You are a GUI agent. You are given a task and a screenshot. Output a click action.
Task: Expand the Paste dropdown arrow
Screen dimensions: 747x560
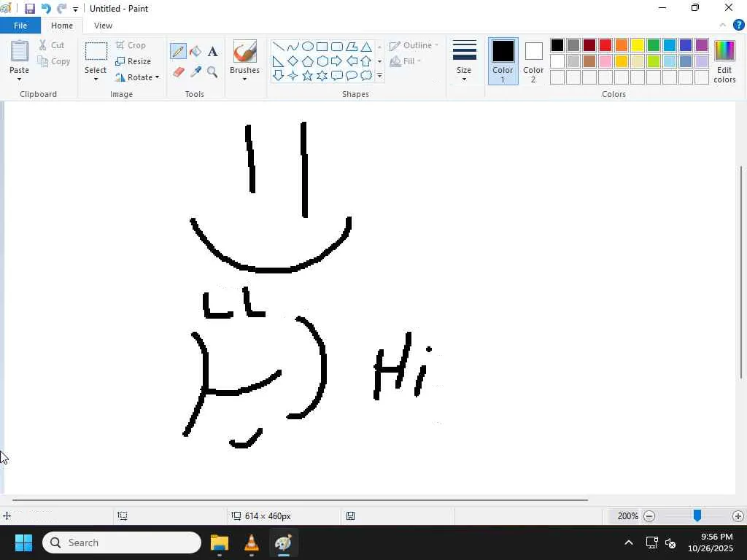pos(19,79)
